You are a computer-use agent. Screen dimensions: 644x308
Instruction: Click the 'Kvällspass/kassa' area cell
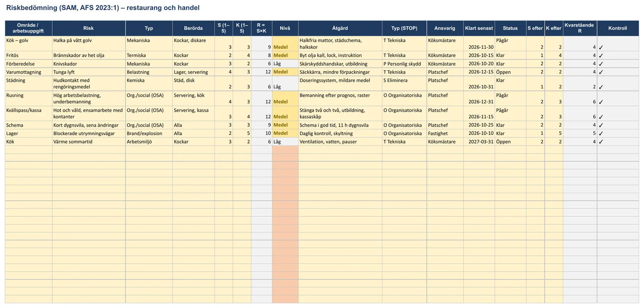coord(28,113)
